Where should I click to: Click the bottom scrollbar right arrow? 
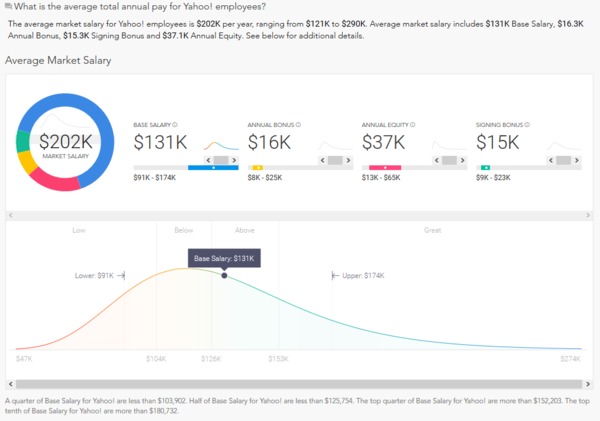(x=588, y=384)
